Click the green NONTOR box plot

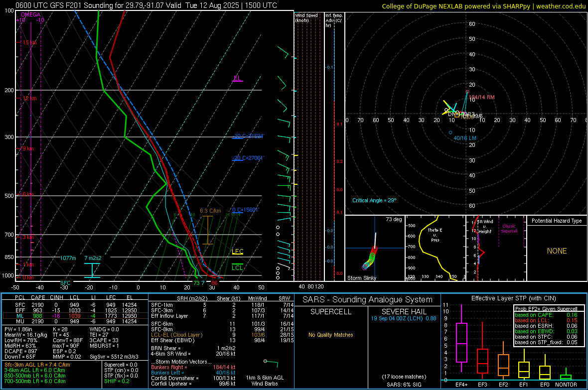coord(566,377)
